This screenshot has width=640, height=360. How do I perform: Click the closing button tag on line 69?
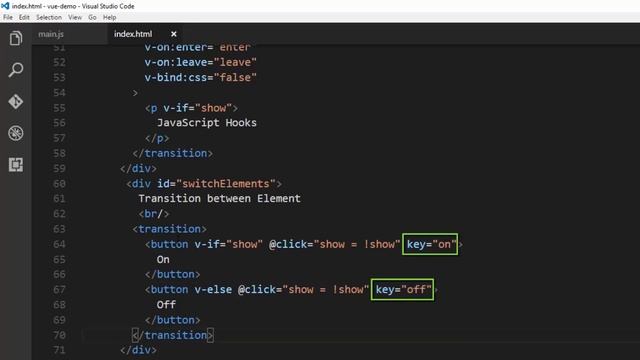(x=172, y=320)
